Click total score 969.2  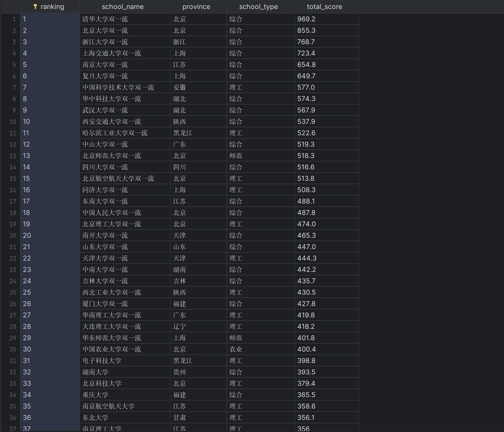tap(327, 19)
